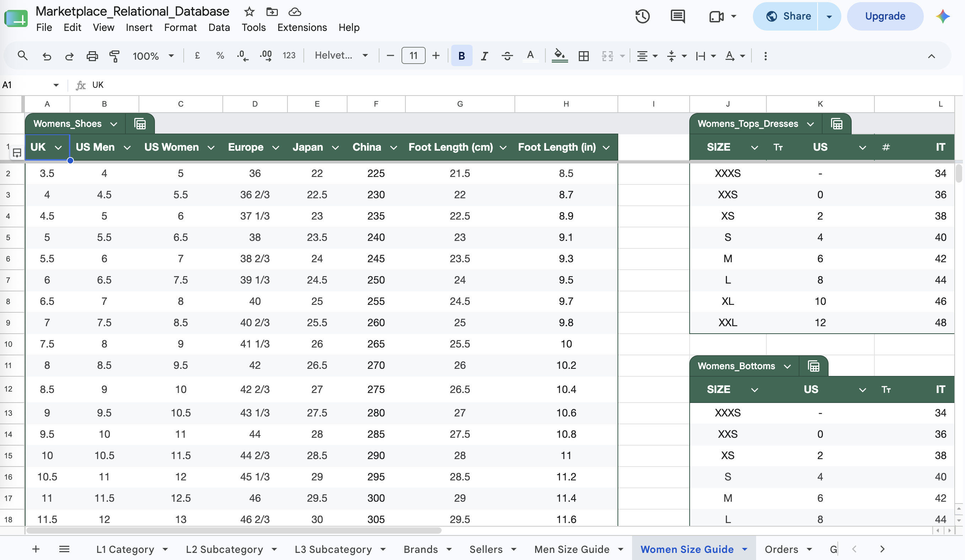Open the horizontal align dropdown

(x=647, y=56)
